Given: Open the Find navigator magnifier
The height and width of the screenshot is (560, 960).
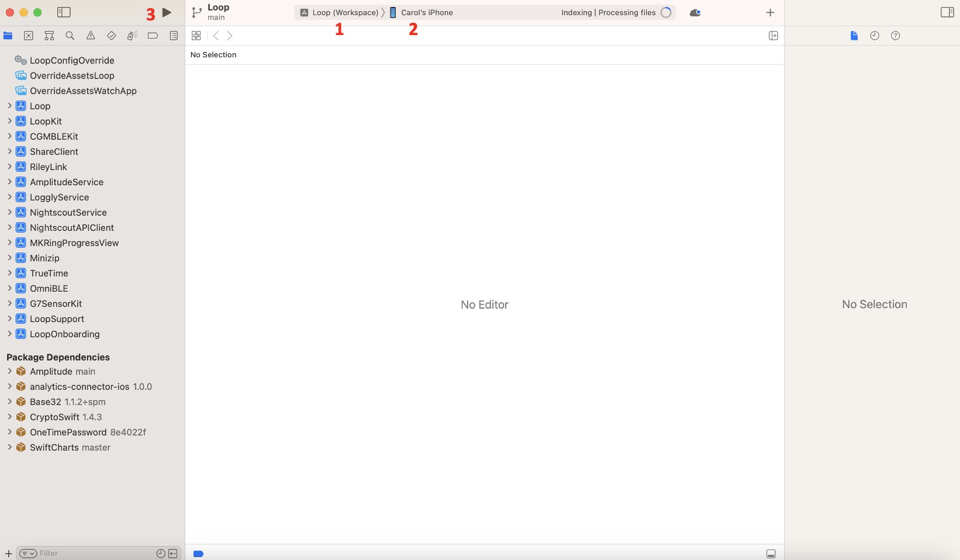Looking at the screenshot, I should point(70,36).
